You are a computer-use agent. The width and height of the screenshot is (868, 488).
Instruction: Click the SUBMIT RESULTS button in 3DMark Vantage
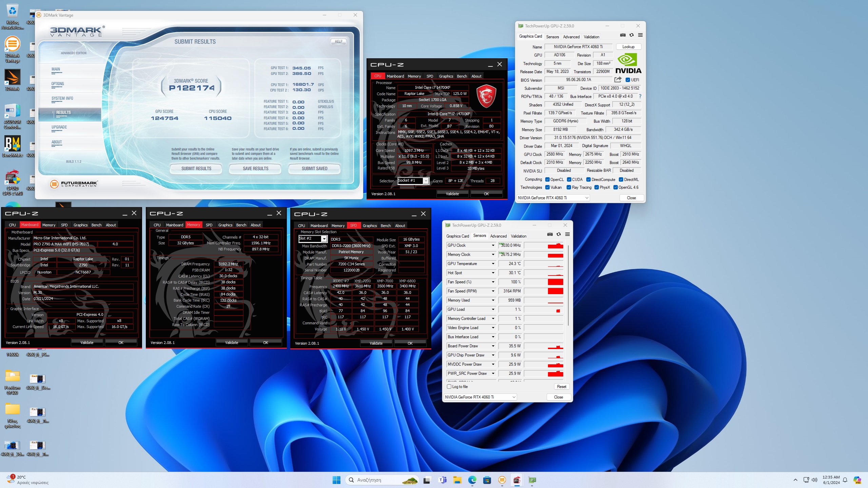click(196, 169)
